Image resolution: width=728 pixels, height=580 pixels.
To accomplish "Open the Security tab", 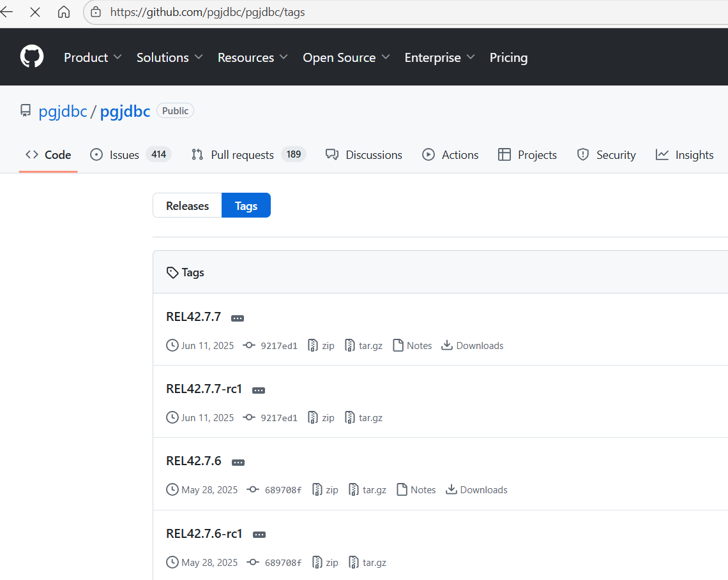I will pos(606,155).
